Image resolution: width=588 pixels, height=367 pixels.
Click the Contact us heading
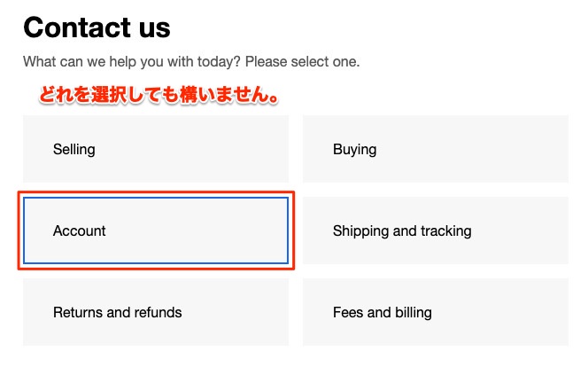(x=97, y=27)
